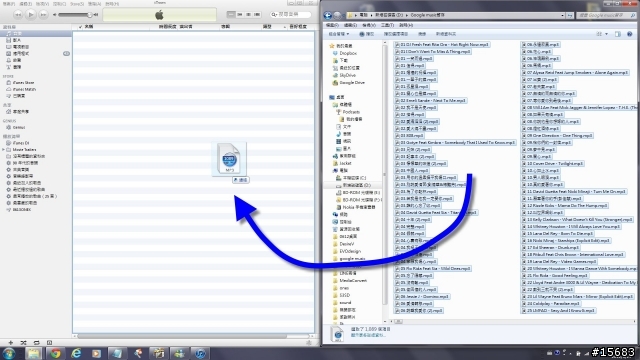The height and width of the screenshot is (360, 640).
Task: Select file 03 Gotye Feat Kimbra mp3
Action: [455, 142]
